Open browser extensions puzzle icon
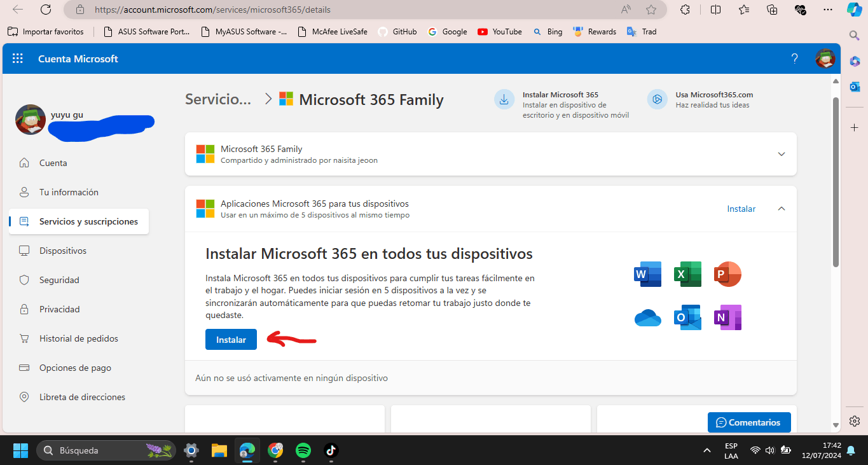The height and width of the screenshot is (465, 868). coord(685,10)
